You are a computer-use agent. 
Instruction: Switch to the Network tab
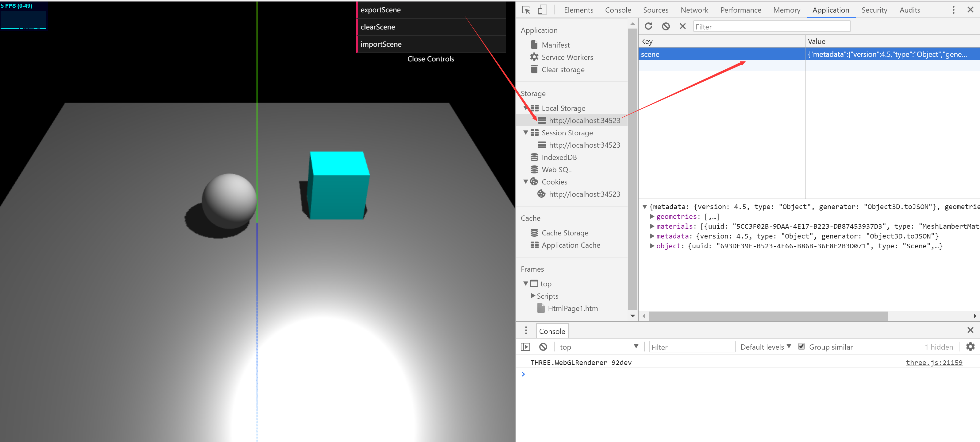pyautogui.click(x=694, y=10)
